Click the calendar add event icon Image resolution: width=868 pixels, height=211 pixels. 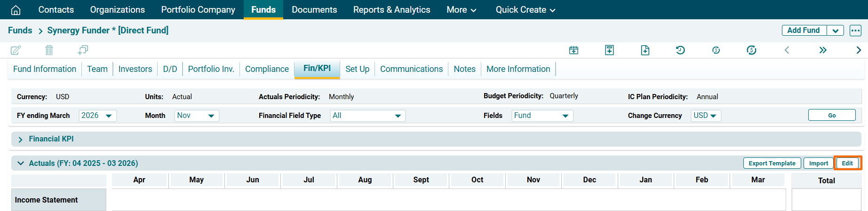click(x=573, y=50)
